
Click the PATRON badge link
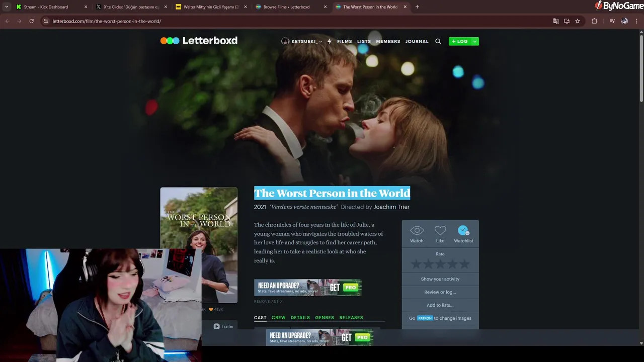(x=425, y=318)
